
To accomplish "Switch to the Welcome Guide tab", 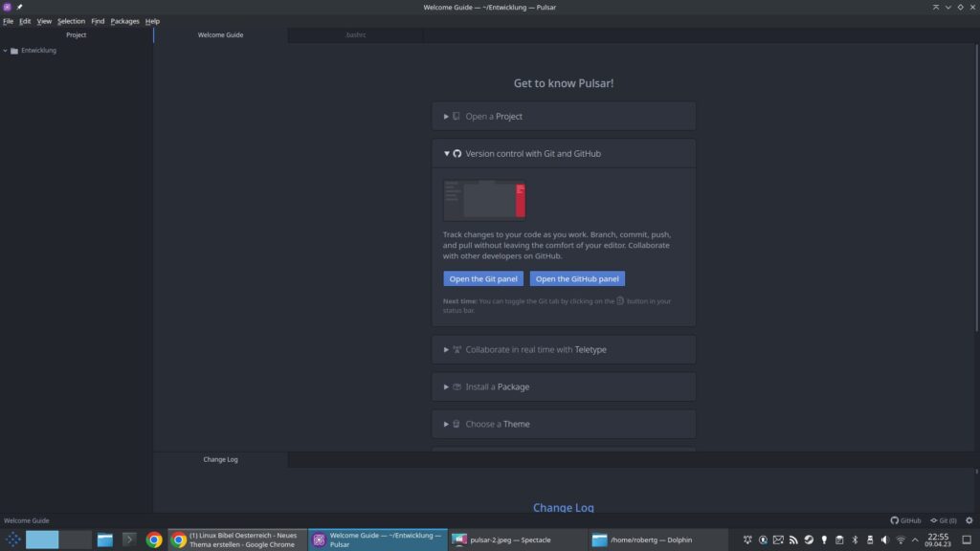I will tap(221, 35).
